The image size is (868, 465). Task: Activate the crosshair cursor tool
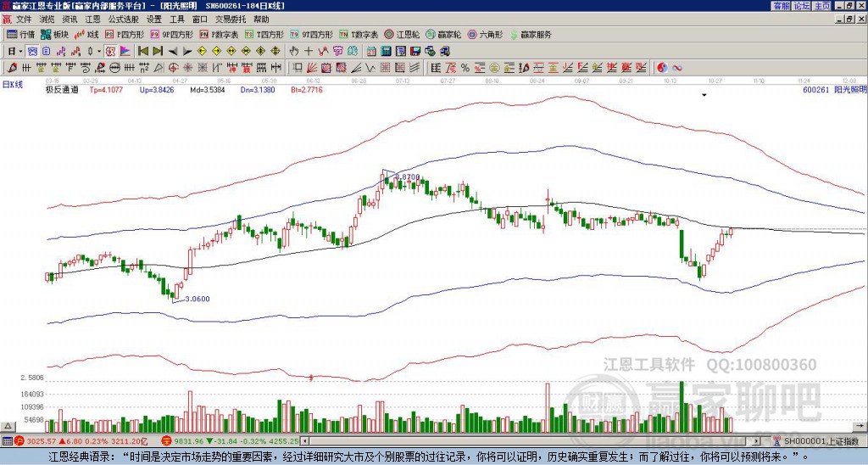click(309, 52)
